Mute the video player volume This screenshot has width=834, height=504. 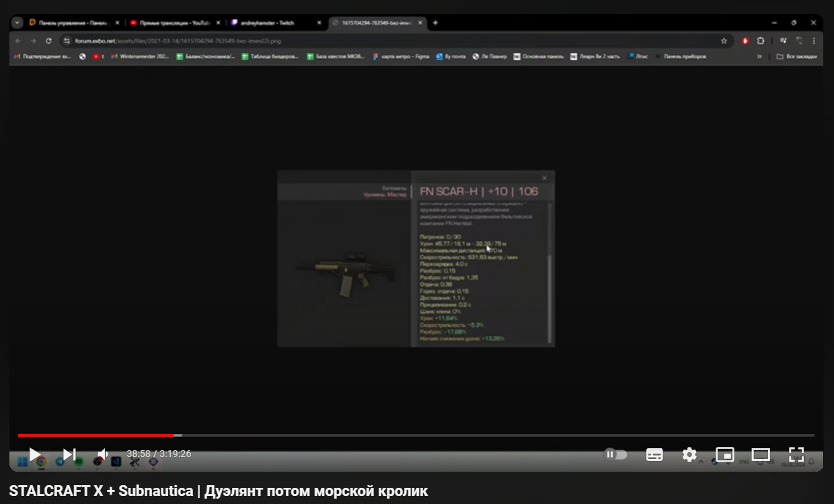coord(103,455)
